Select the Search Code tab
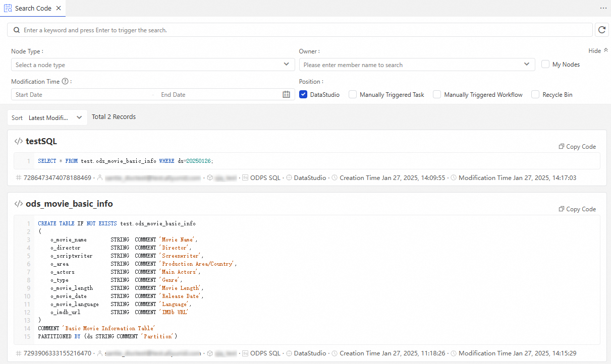Image resolution: width=611 pixels, height=364 pixels. pos(32,8)
